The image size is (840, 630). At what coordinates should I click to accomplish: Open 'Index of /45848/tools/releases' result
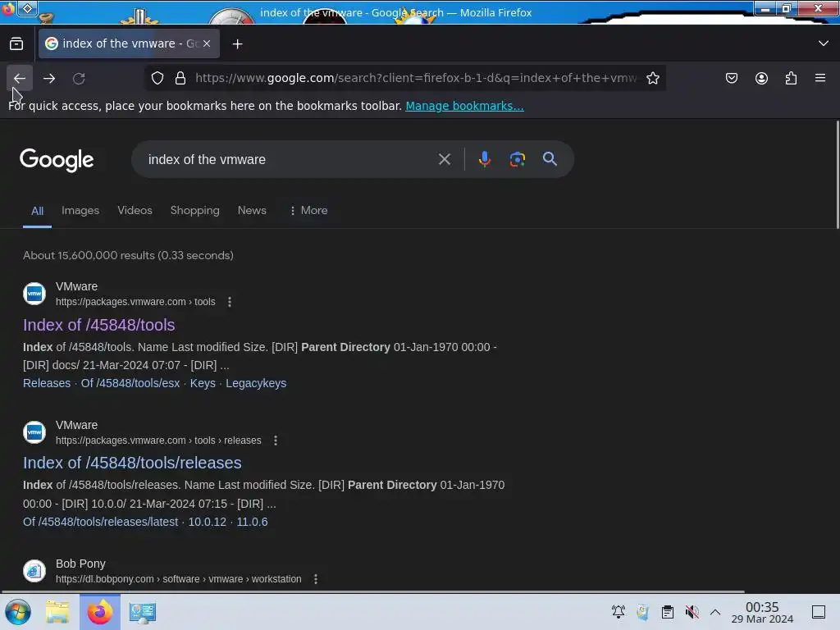pos(132,463)
